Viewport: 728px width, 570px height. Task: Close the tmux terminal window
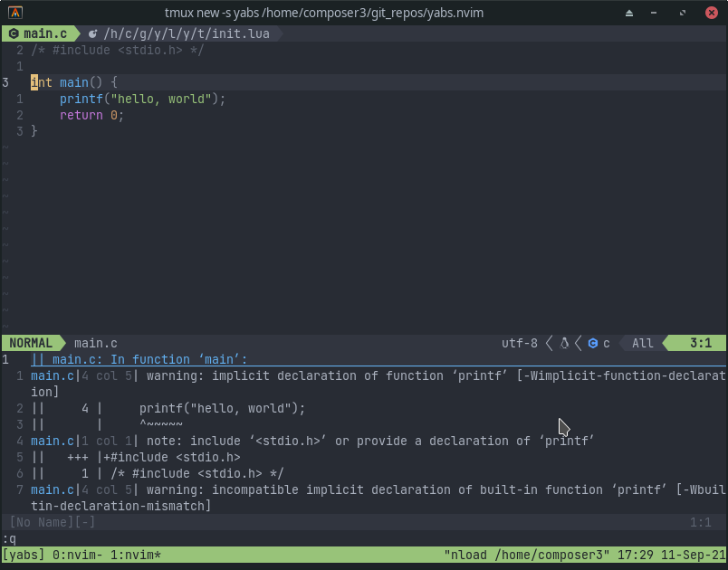(x=712, y=13)
